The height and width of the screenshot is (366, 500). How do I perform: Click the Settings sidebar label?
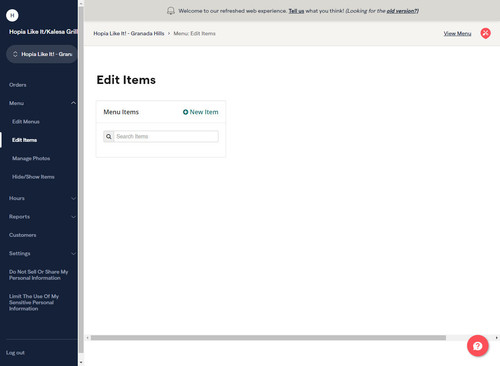19,254
